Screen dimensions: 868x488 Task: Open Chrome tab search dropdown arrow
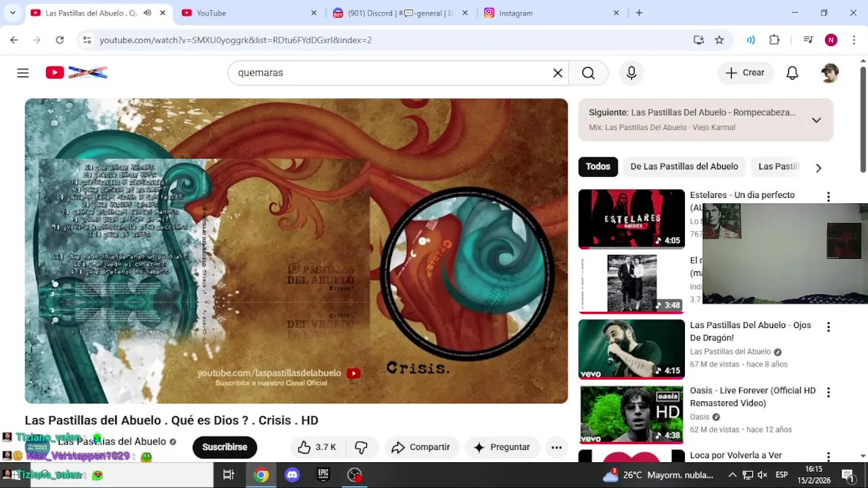point(12,13)
